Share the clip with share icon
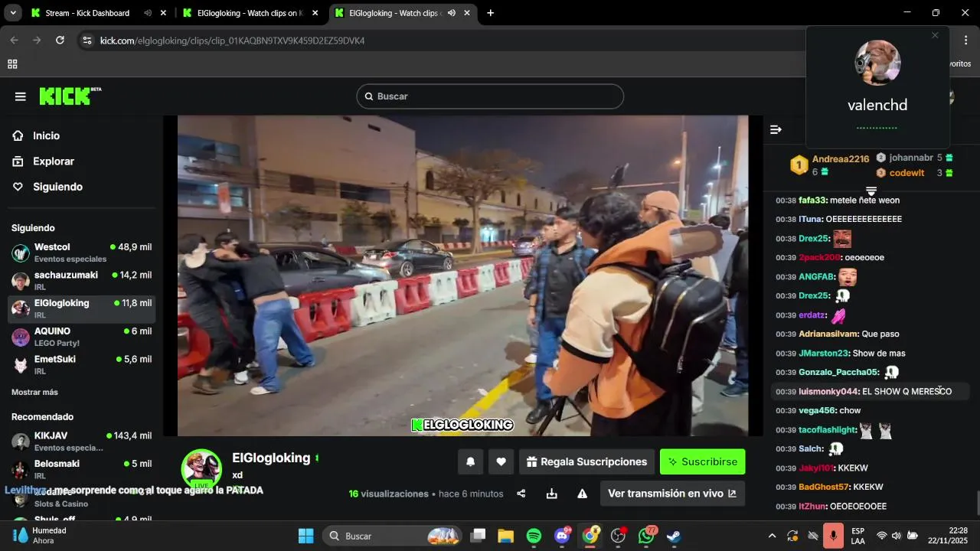Image resolution: width=980 pixels, height=551 pixels. pyautogui.click(x=521, y=494)
